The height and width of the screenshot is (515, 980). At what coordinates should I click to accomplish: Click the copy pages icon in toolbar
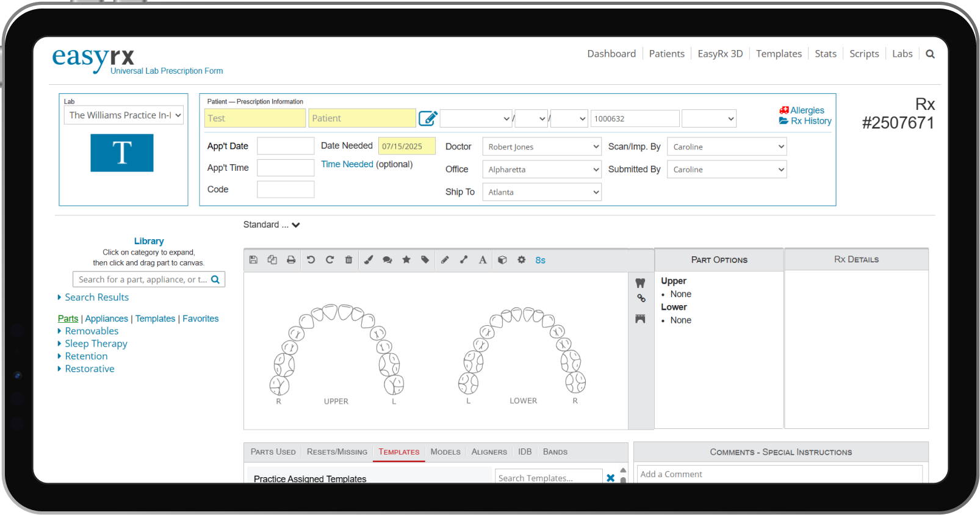[272, 260]
